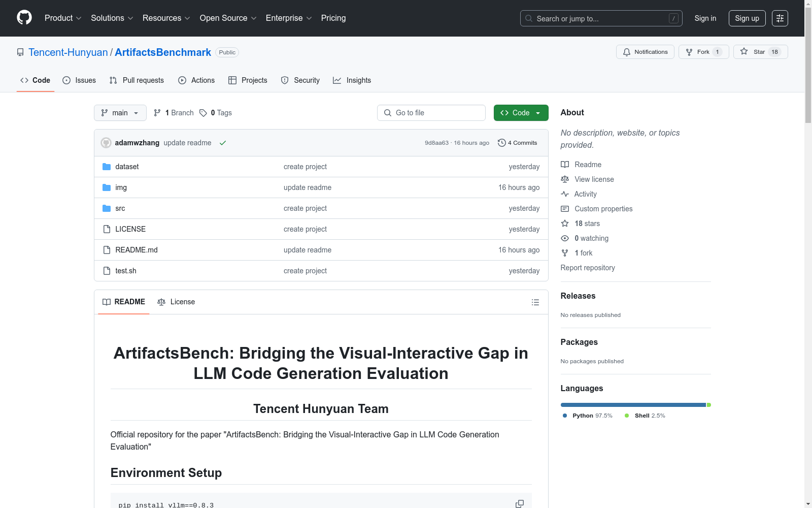Star the ArtifactsBenchmark repository

click(x=761, y=52)
